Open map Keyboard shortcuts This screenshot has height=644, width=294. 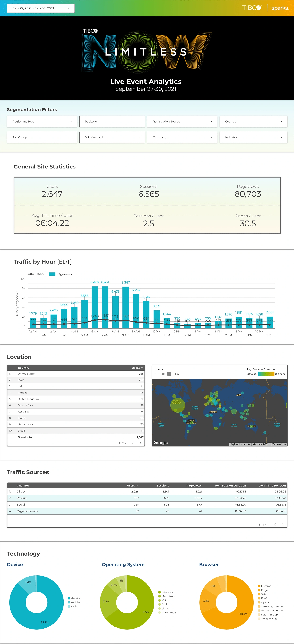240,444
